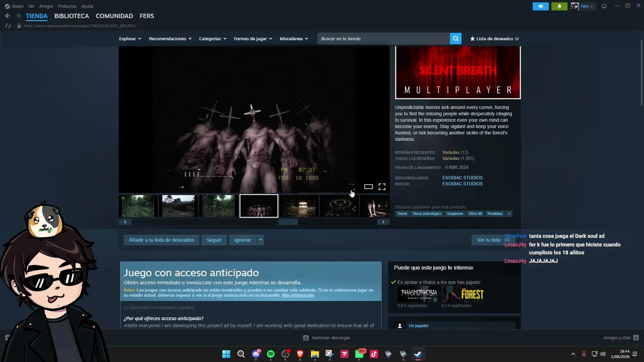This screenshot has width=644, height=362.
Task: Open the green notifications bell
Action: point(559,7)
